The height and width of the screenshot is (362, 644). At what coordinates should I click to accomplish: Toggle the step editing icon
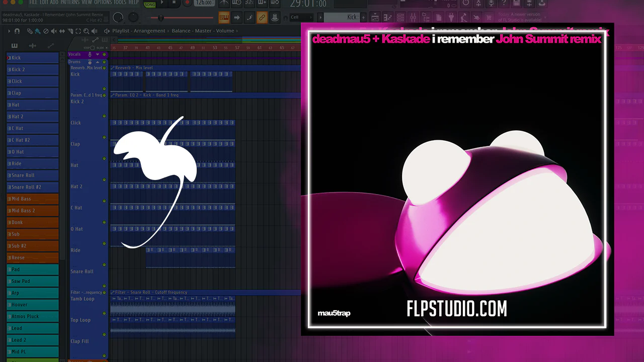(x=250, y=18)
